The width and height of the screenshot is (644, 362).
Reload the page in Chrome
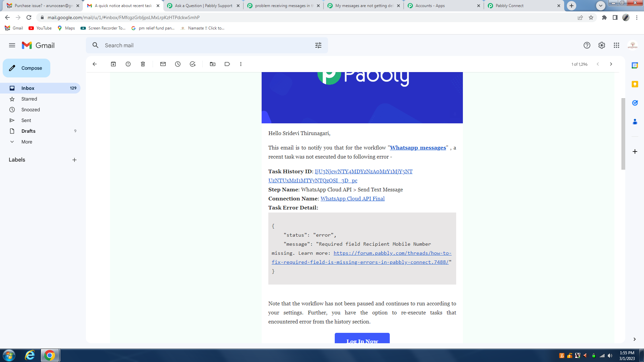[x=29, y=17]
